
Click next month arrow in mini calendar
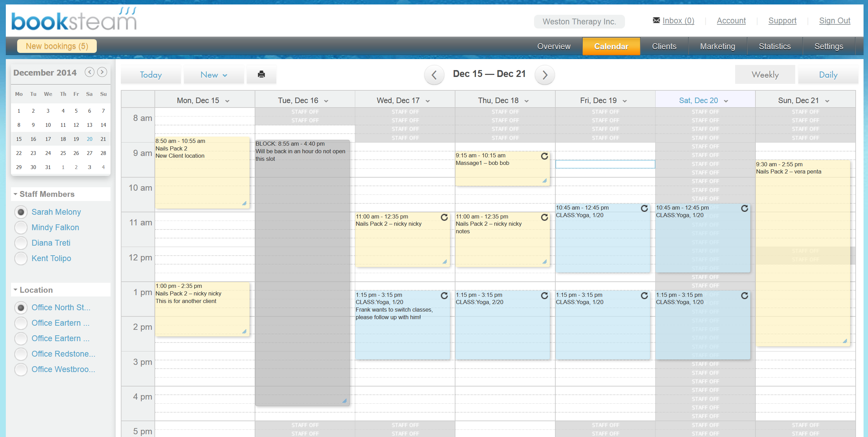pos(102,72)
